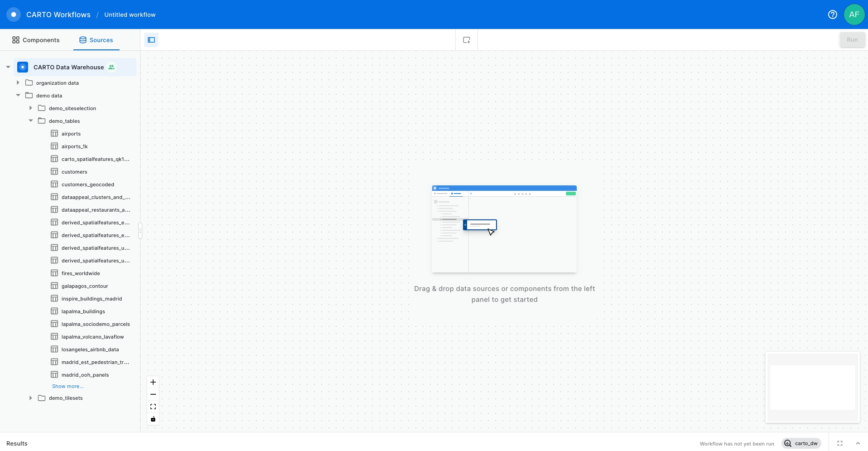Expand the demo_siteselection folder
868x451 pixels.
(x=31, y=108)
